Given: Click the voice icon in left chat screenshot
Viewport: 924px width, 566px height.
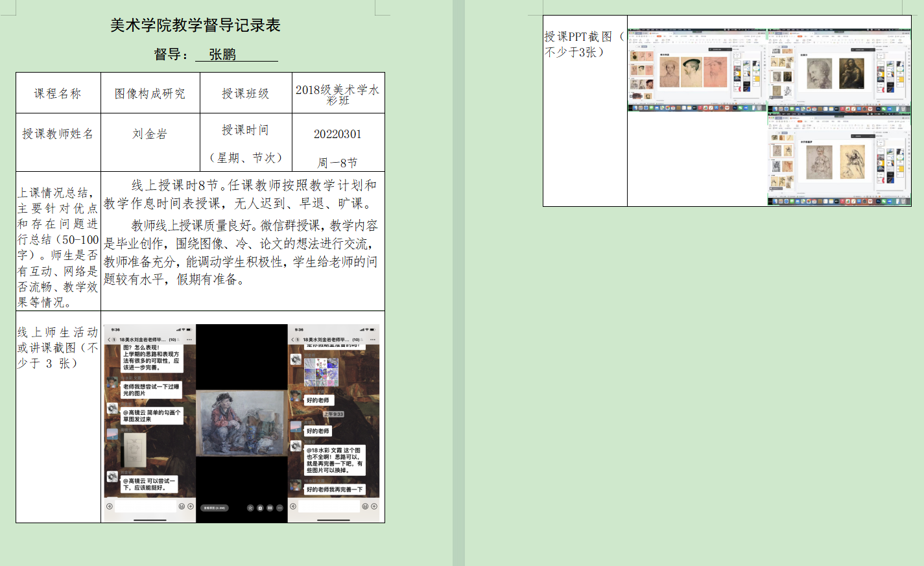Looking at the screenshot, I should point(110,506).
